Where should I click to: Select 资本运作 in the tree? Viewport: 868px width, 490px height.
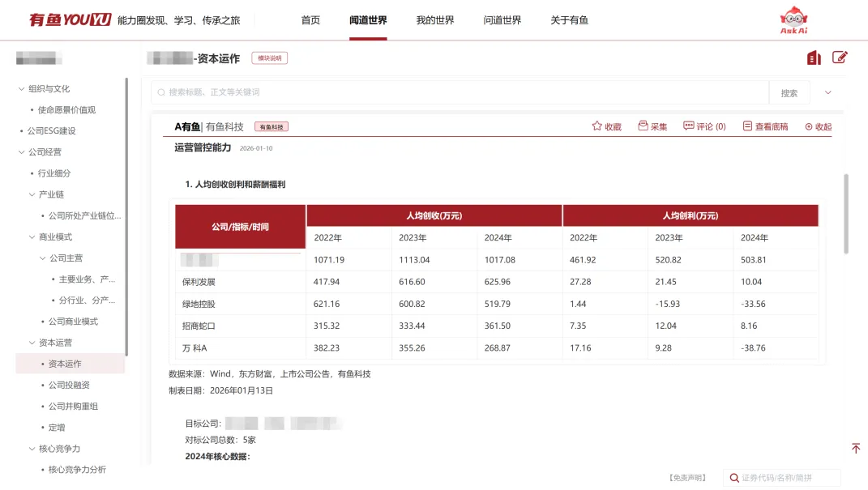(x=65, y=364)
